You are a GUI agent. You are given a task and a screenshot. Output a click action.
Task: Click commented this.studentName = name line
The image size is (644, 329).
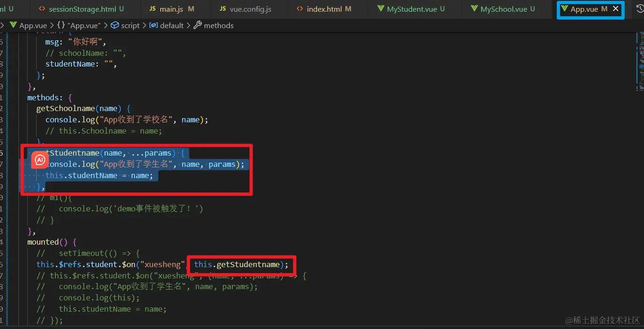pyautogui.click(x=102, y=309)
